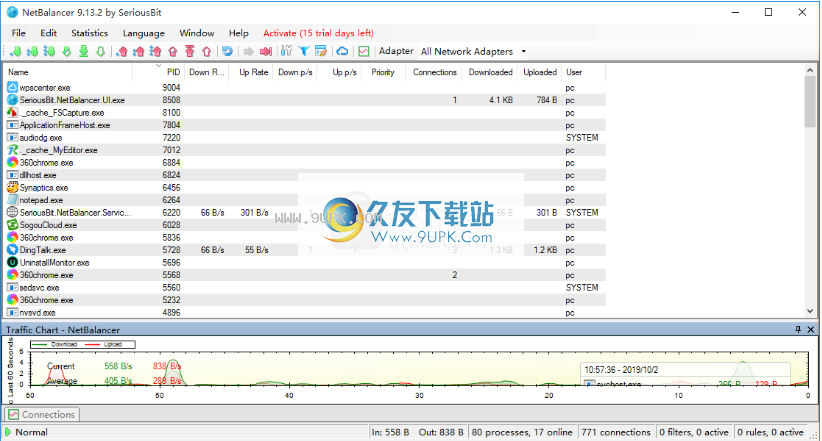
Task: Open the Statistics menu
Action: [x=90, y=33]
